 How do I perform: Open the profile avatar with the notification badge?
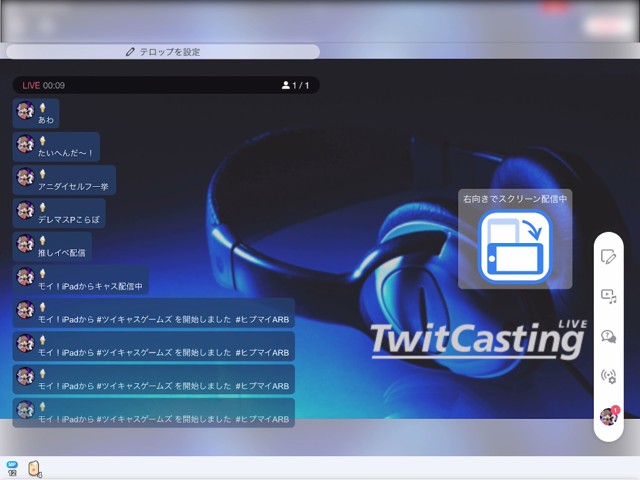pyautogui.click(x=609, y=416)
